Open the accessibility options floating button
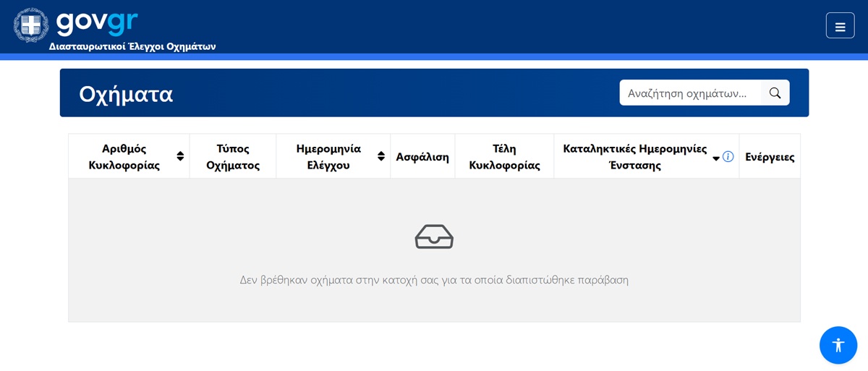The image size is (868, 371). pyautogui.click(x=838, y=345)
